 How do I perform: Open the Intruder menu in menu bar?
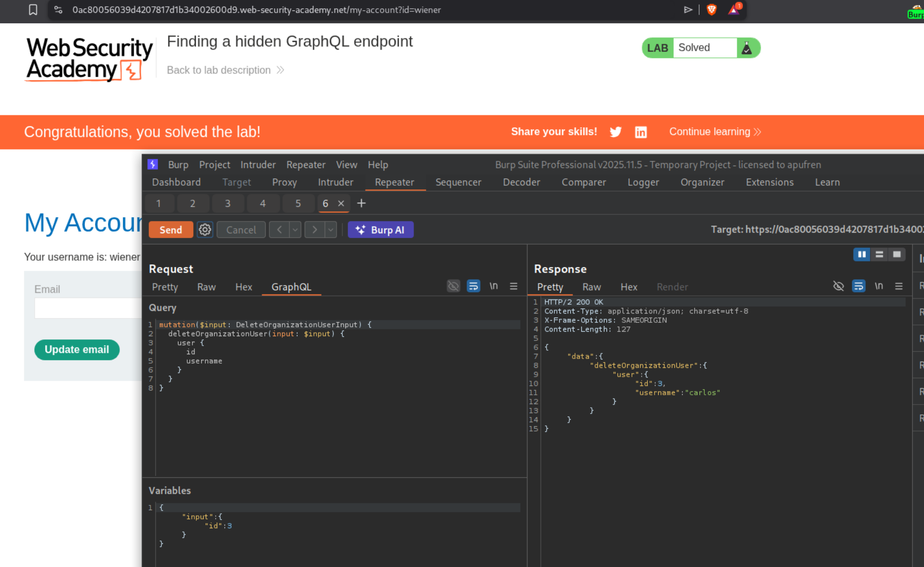pos(257,165)
